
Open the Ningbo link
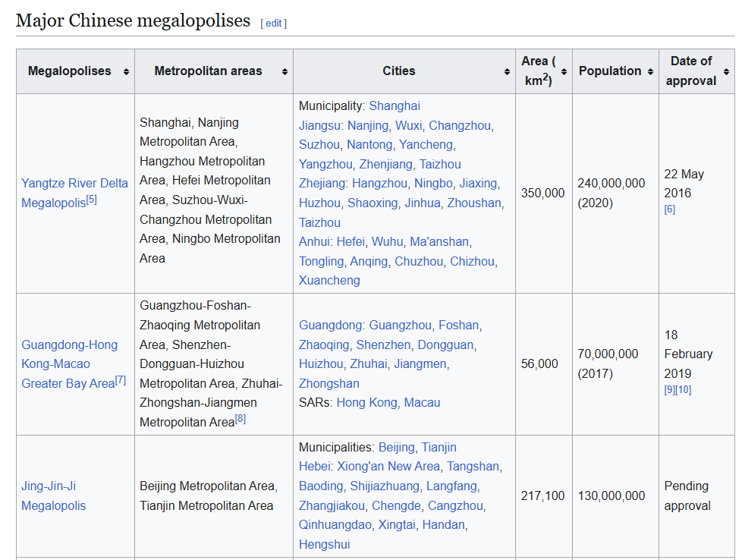[433, 183]
